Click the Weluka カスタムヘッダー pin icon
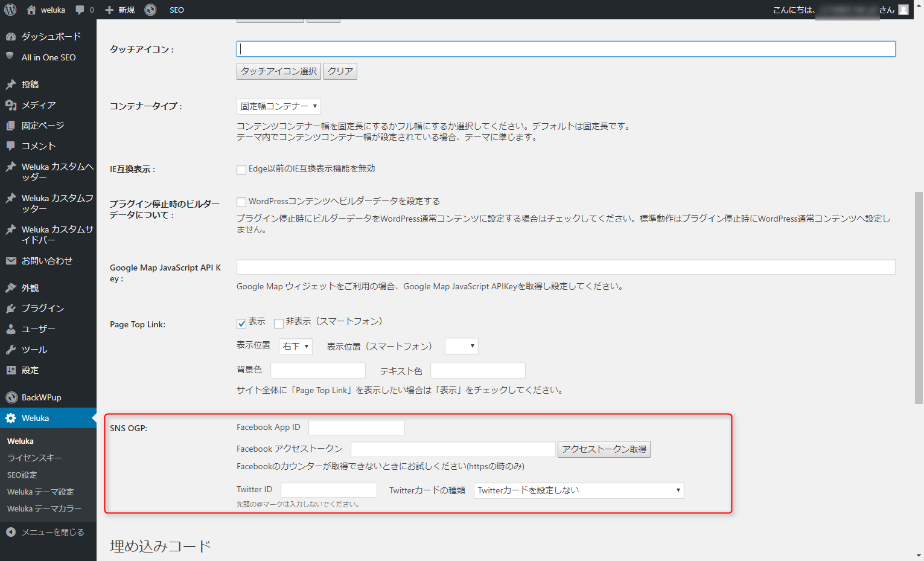The height and width of the screenshot is (561, 924). pos(11,167)
